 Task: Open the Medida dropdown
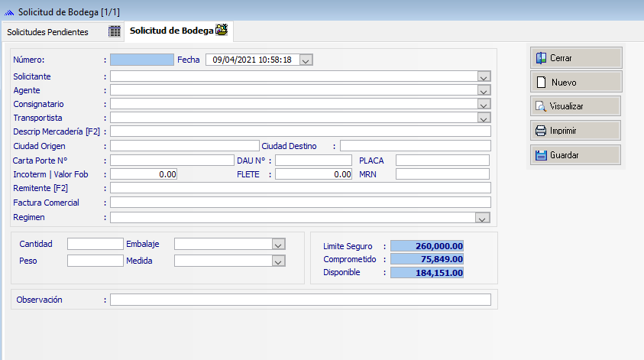278,261
